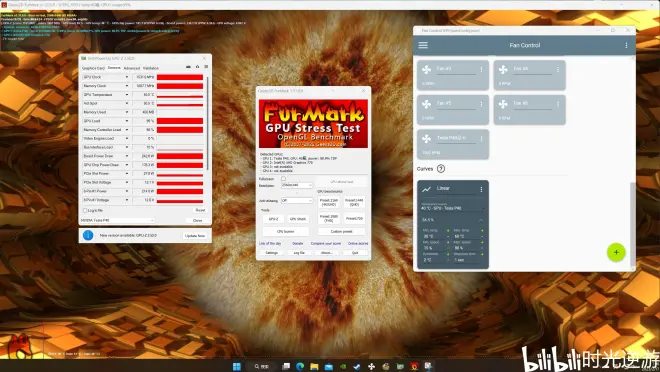Click Preset:1080 (FHD) benchmark button
Viewport: 660px width, 372px height.
pyautogui.click(x=329, y=218)
